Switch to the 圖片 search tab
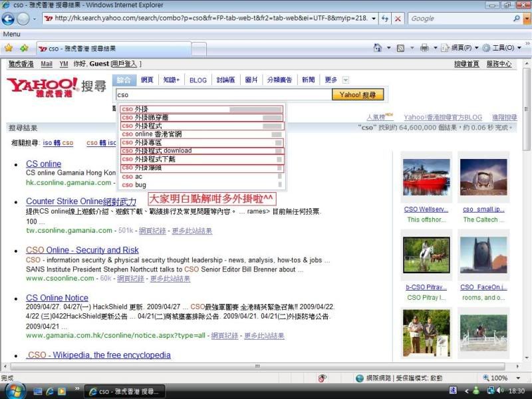The width and height of the screenshot is (532, 399). click(x=251, y=80)
